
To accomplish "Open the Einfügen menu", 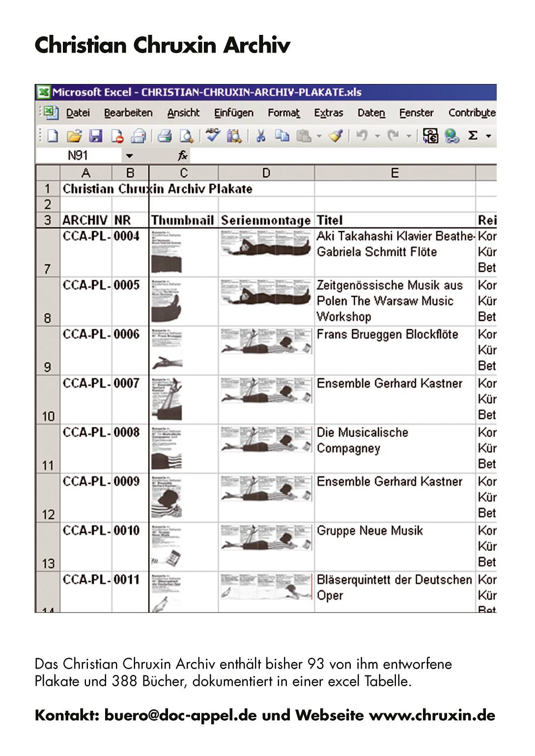I will 233,113.
